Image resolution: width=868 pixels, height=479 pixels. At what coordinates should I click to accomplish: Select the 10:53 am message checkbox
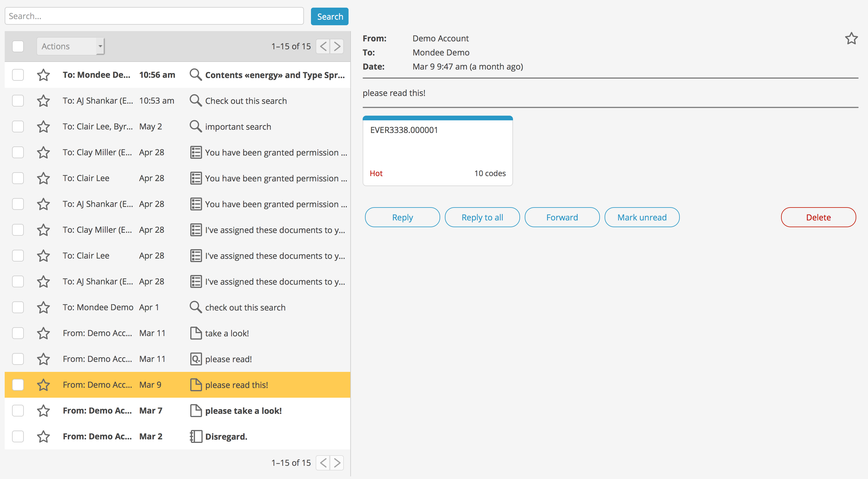[18, 101]
